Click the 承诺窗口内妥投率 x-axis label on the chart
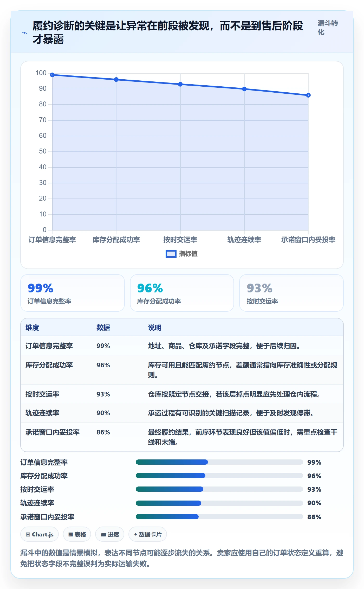The width and height of the screenshot is (364, 589). 308,240
